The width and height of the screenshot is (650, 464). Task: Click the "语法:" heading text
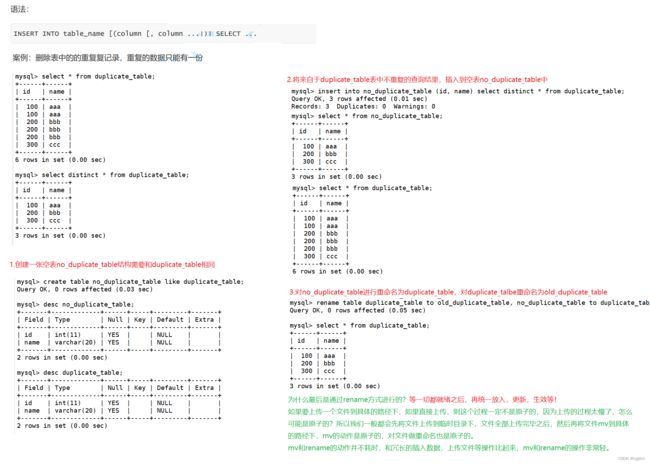click(19, 9)
